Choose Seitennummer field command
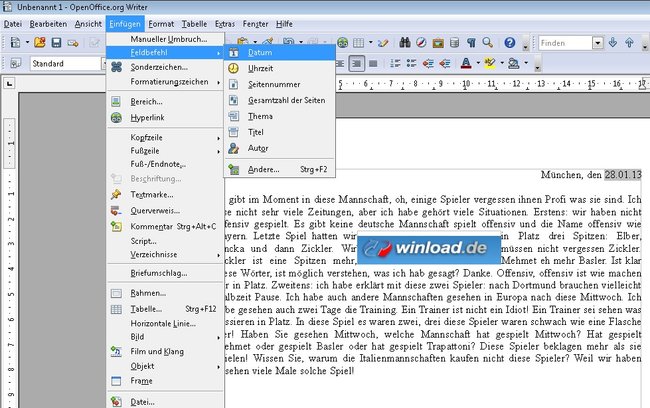650x408 pixels. click(x=280, y=85)
